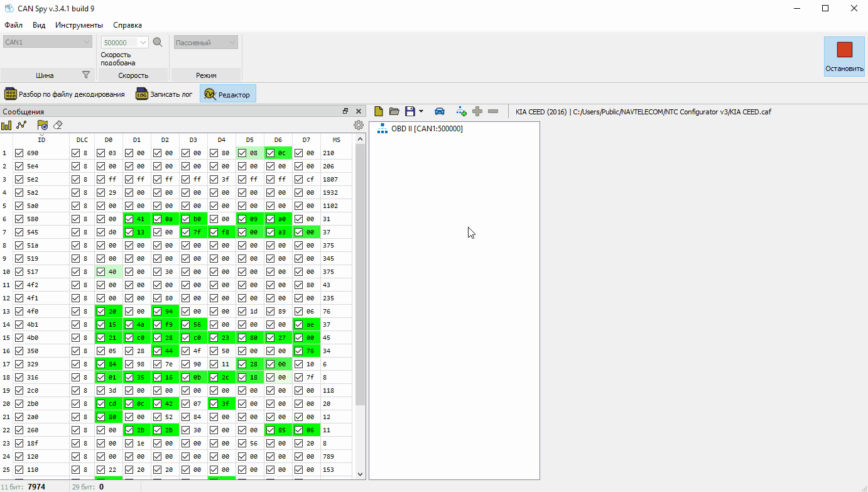The height and width of the screenshot is (492, 868).
Task: Toggle the D7 checkbox in row 350
Action: coord(299,351)
